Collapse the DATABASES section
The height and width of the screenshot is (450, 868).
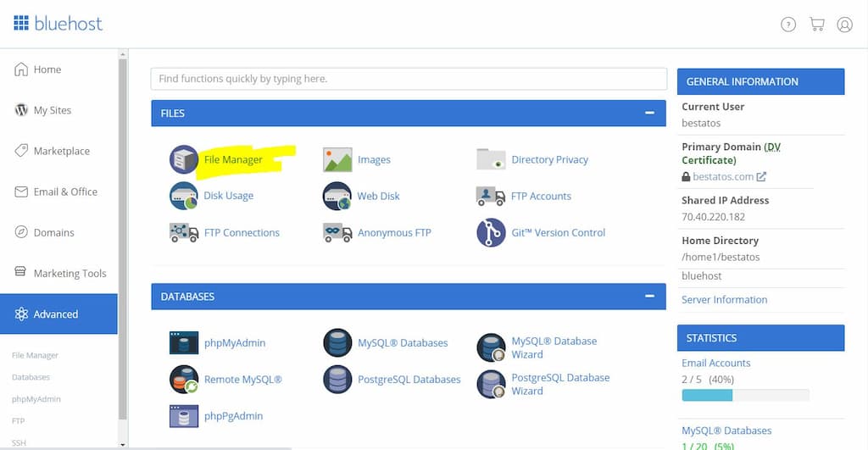(x=649, y=296)
